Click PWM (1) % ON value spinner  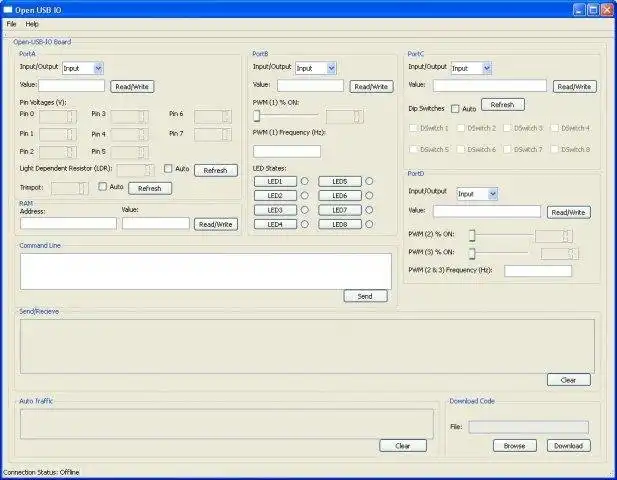pyautogui.click(x=345, y=116)
